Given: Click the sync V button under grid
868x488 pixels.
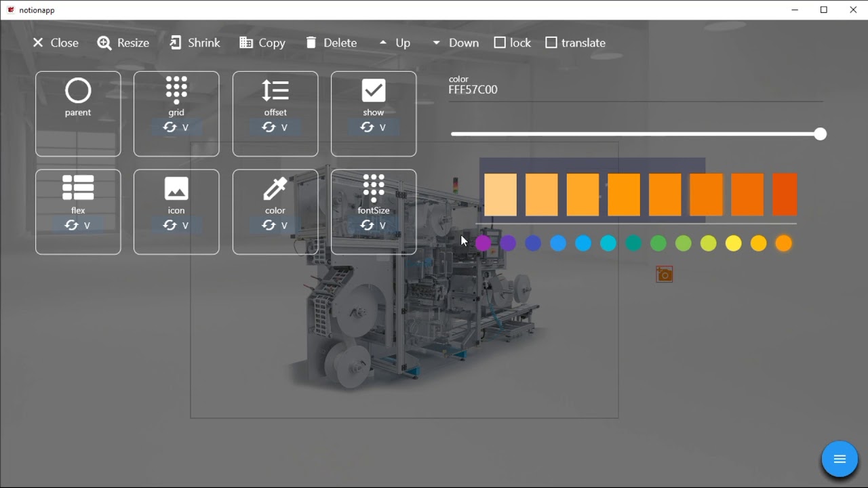Looking at the screenshot, I should click(176, 127).
